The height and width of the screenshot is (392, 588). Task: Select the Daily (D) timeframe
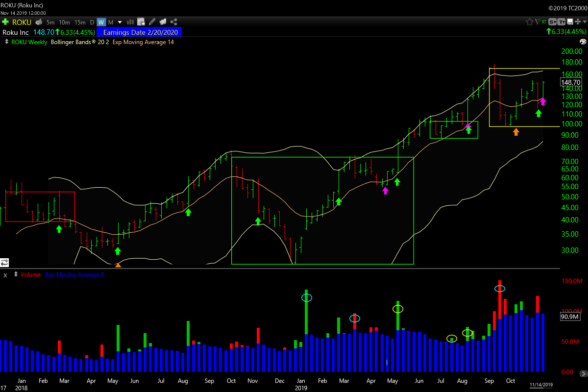pos(92,22)
